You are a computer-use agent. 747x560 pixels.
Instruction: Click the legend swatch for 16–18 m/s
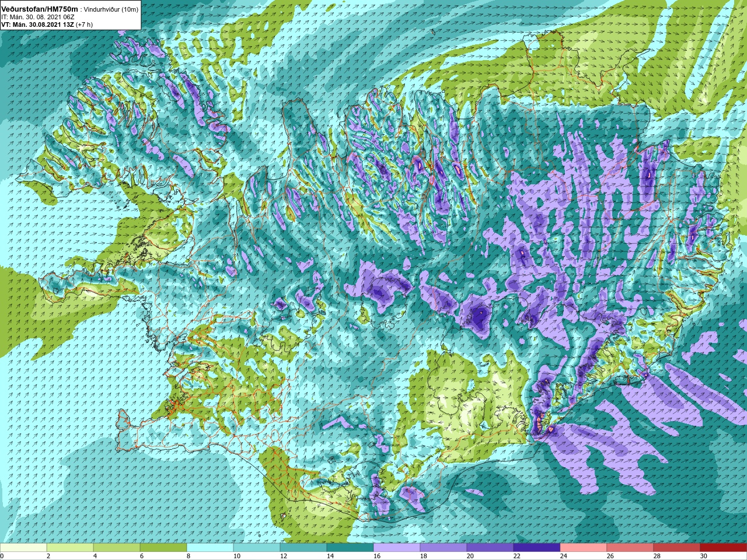click(397, 548)
